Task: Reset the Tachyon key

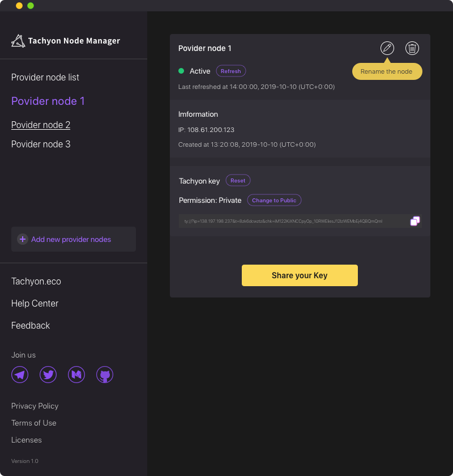Action: pos(238,180)
